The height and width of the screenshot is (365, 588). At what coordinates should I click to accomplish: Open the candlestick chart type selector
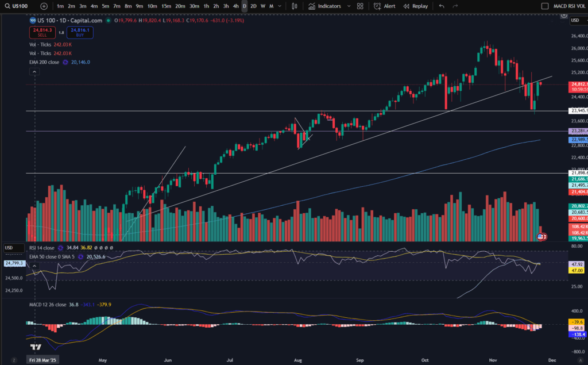(x=295, y=6)
